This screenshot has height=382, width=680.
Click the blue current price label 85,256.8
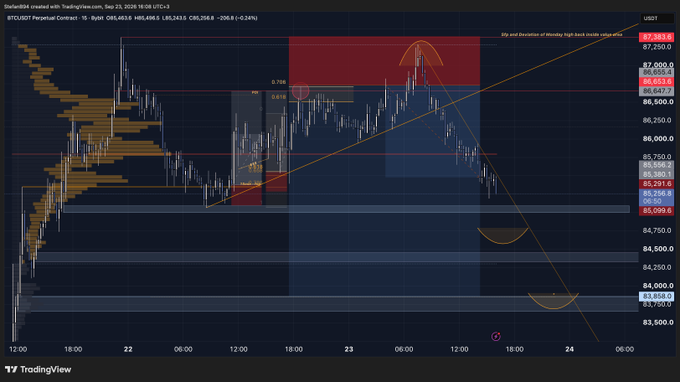657,197
